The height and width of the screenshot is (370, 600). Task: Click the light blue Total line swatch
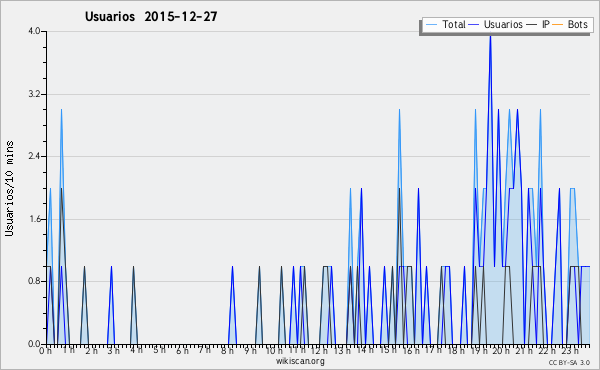coord(431,25)
